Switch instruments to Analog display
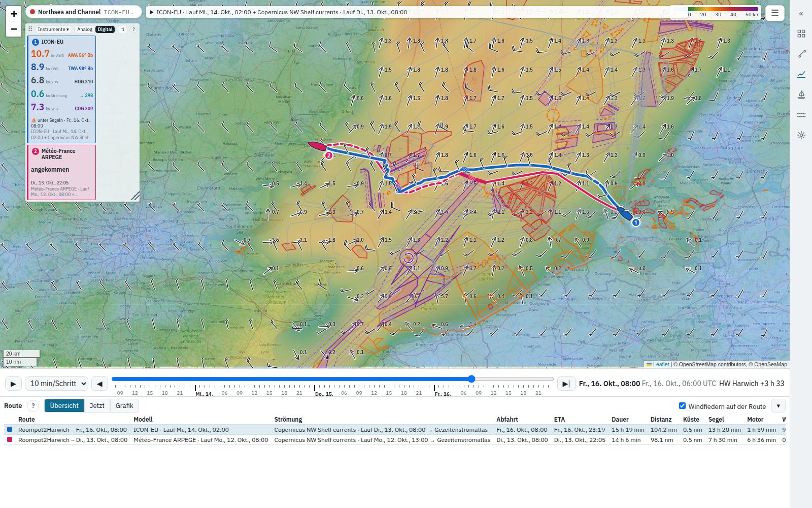This screenshot has width=812, height=508. (x=85, y=29)
